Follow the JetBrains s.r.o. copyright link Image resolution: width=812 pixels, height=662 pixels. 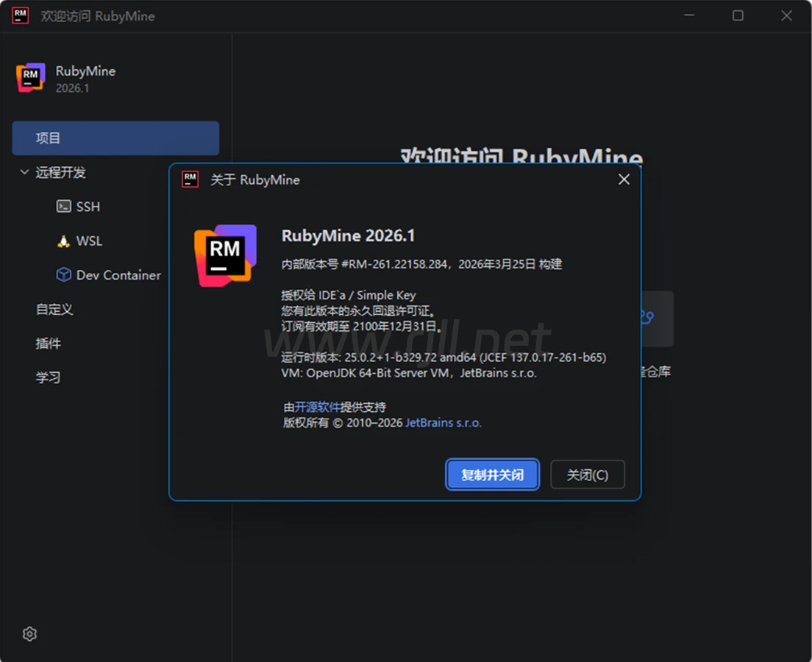click(x=444, y=423)
